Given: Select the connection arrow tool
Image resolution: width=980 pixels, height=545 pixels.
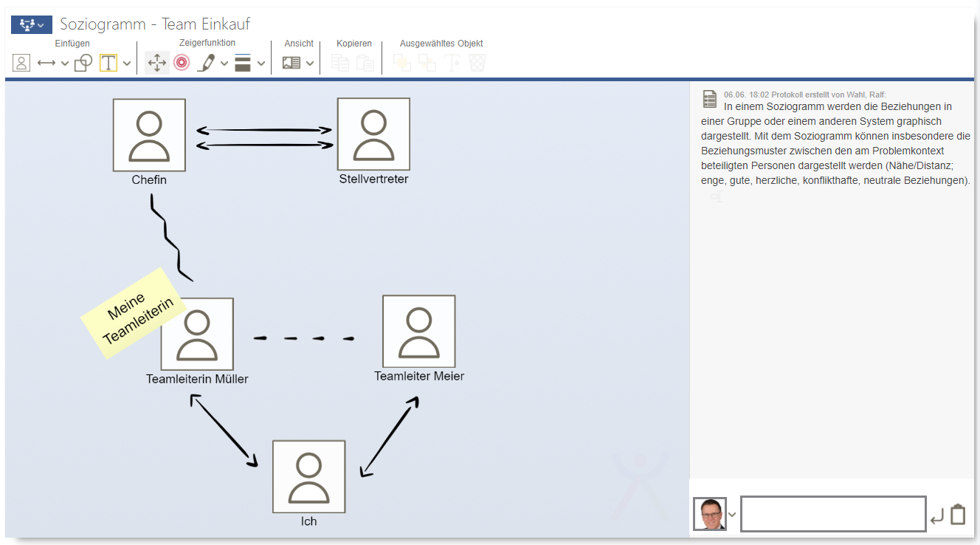Looking at the screenshot, I should 46,63.
